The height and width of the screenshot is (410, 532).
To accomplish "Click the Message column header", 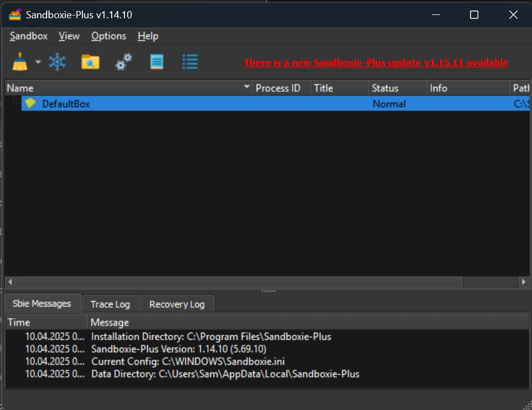I will coord(309,323).
